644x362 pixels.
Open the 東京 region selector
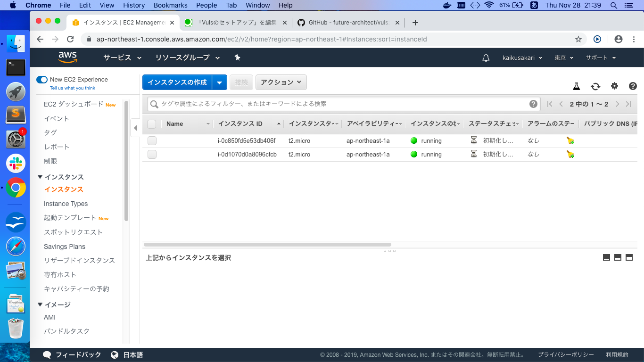564,57
